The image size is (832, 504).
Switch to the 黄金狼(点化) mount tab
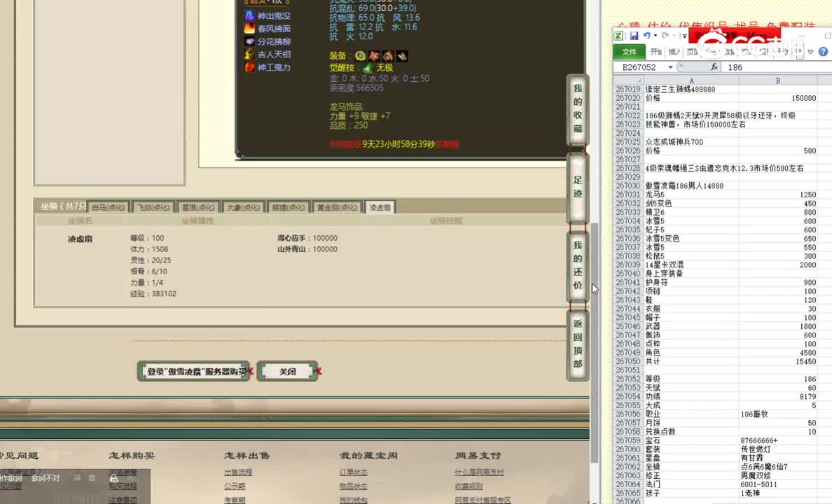pyautogui.click(x=337, y=207)
